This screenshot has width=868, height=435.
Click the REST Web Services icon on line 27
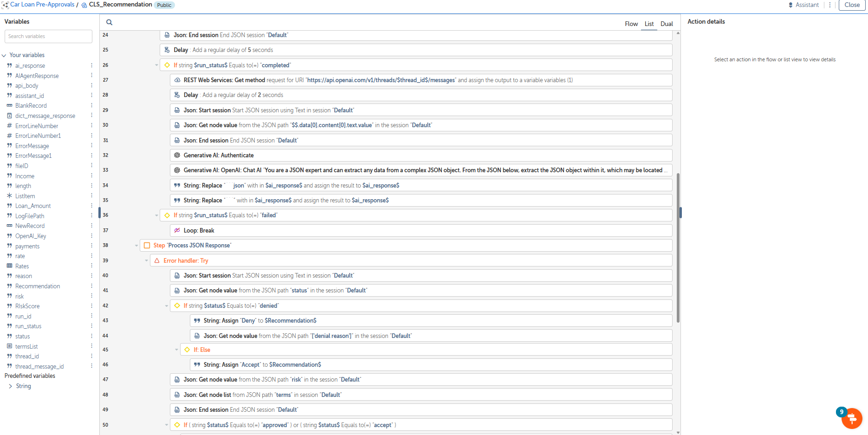click(x=177, y=80)
